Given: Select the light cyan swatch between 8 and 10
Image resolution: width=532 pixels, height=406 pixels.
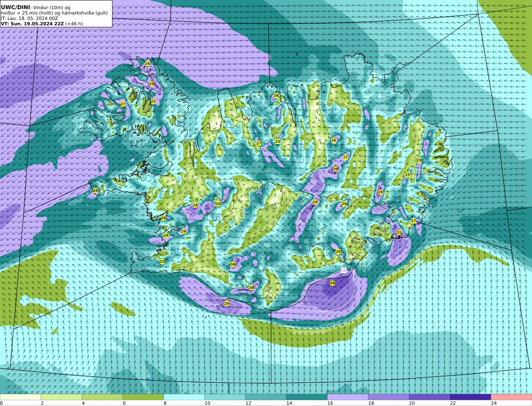Looking at the screenshot, I should (x=184, y=397).
